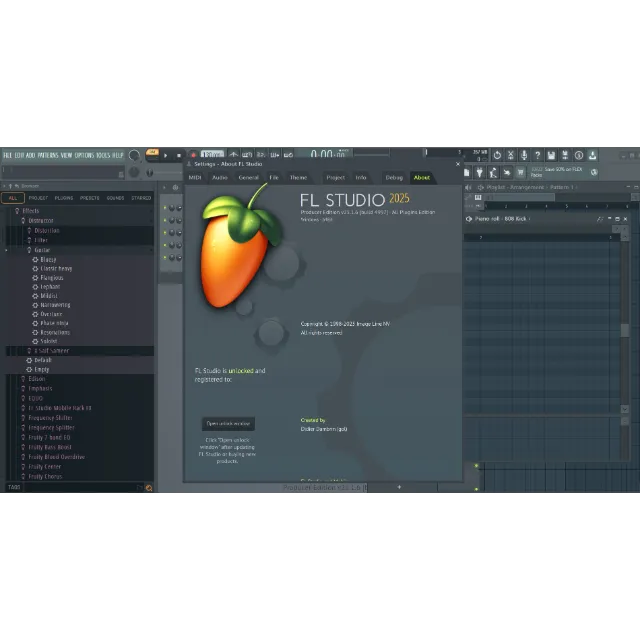The height and width of the screenshot is (640, 640).
Task: Toggle the third channel's green mute LED
Action: (165, 233)
